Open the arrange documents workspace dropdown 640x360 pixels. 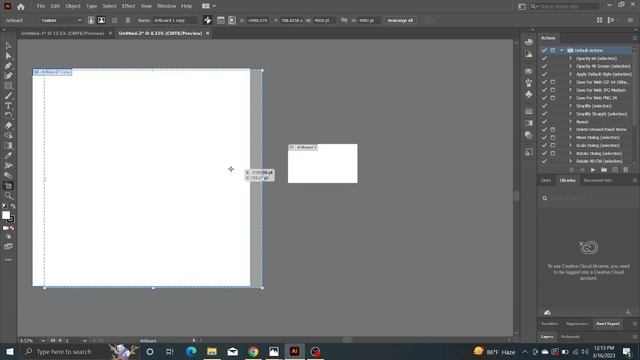(209, 6)
